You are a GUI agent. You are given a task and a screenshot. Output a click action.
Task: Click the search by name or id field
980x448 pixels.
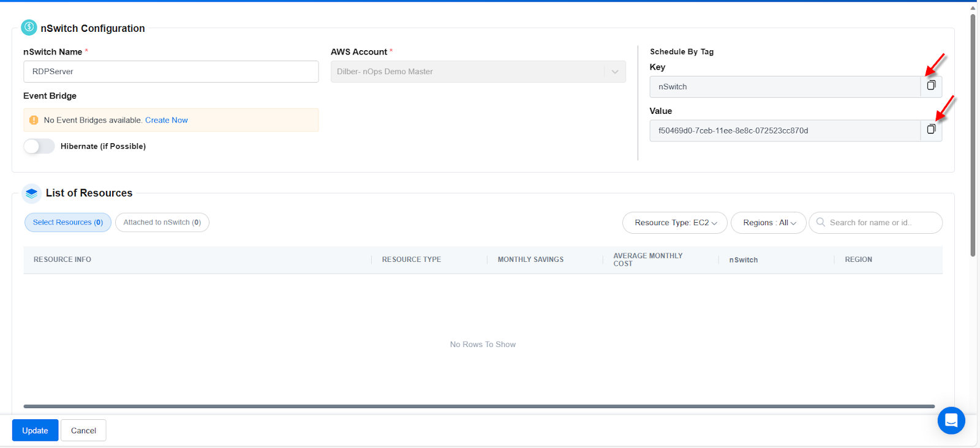pos(882,223)
